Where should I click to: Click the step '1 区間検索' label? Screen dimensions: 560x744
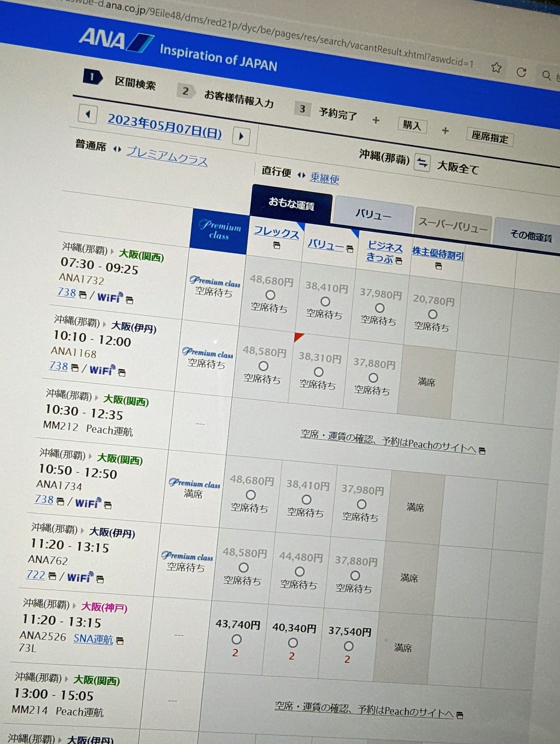click(x=119, y=80)
